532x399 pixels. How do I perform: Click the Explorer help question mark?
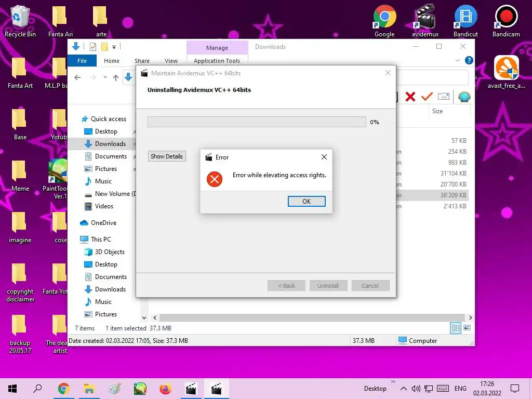click(x=469, y=60)
